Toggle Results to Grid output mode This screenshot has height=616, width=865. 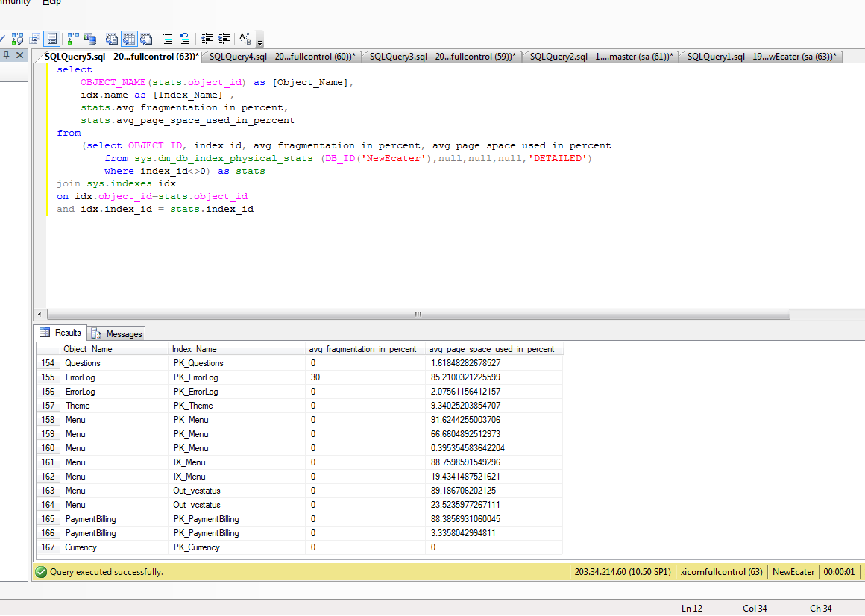[x=129, y=39]
